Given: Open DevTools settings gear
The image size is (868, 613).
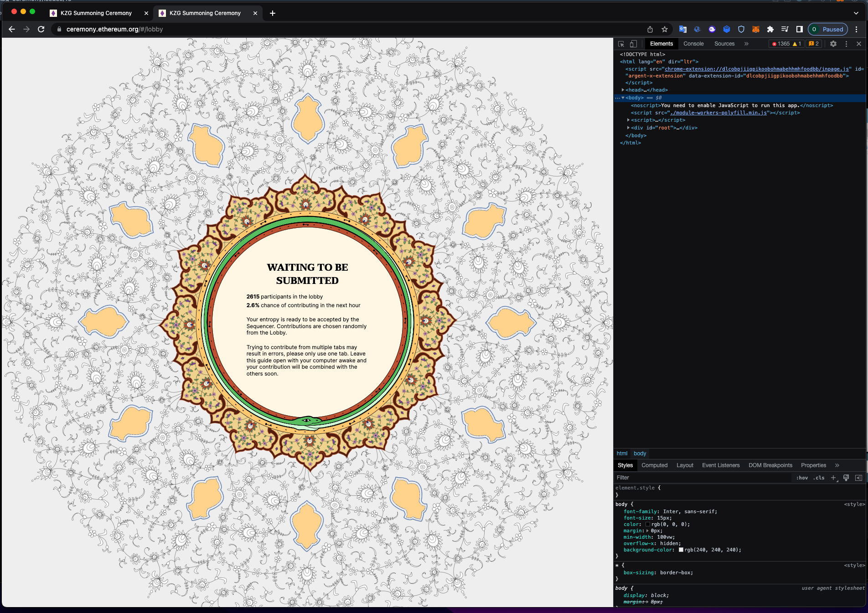Looking at the screenshot, I should (x=833, y=44).
